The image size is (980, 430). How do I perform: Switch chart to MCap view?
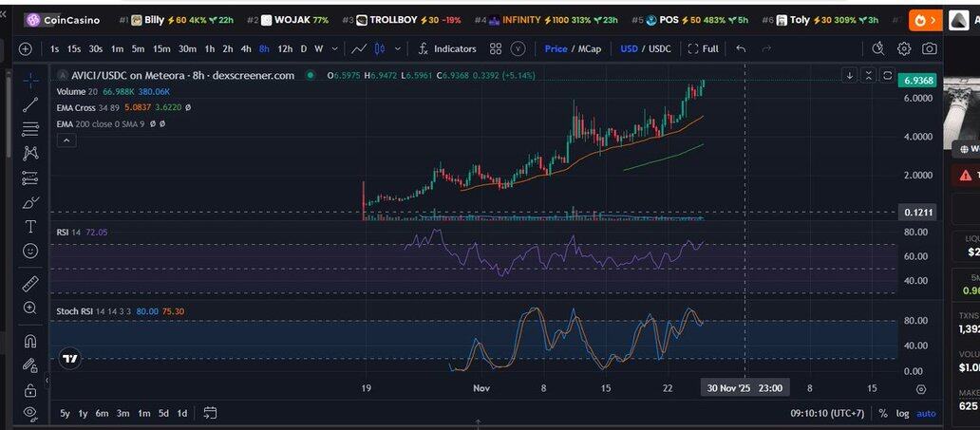coord(590,48)
